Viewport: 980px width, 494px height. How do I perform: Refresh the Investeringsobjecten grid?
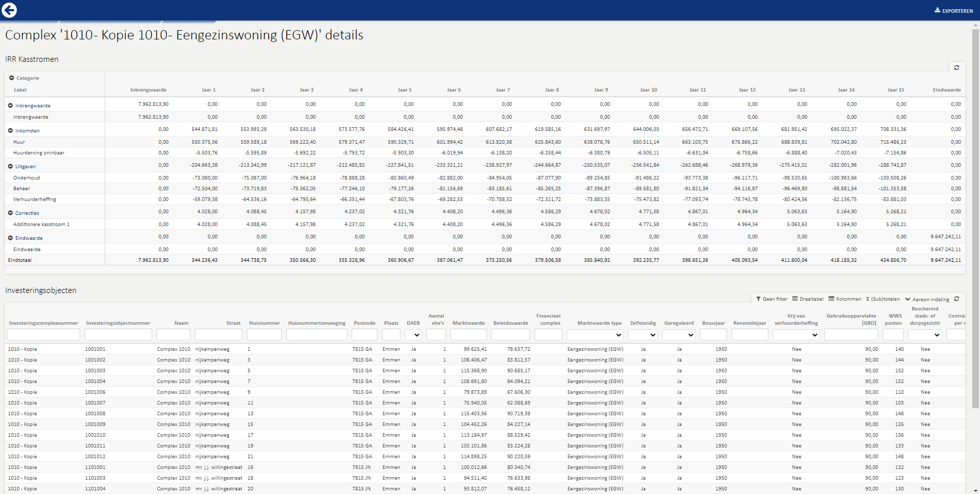pos(956,299)
